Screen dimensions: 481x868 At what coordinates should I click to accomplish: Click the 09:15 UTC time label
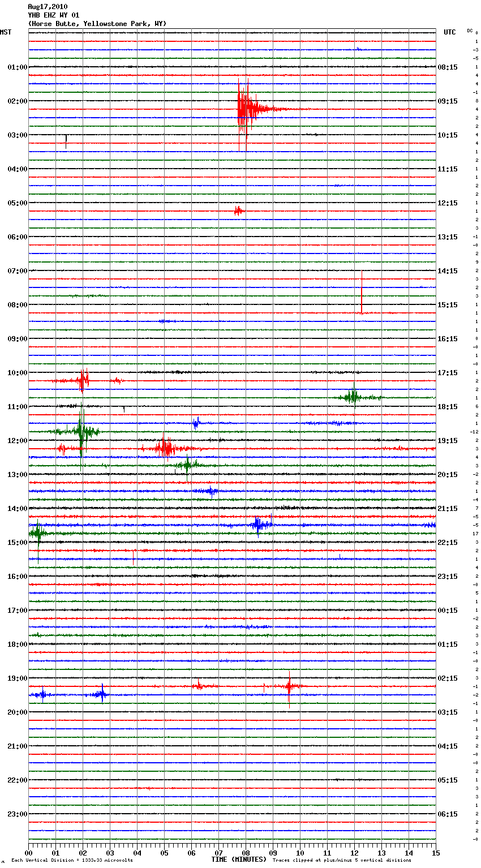[448, 101]
